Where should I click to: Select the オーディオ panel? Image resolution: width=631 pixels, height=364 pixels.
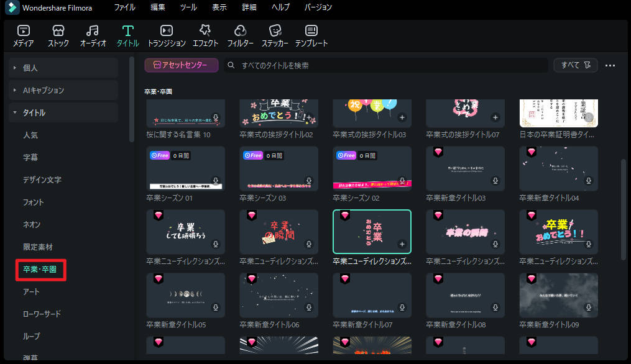click(x=92, y=35)
